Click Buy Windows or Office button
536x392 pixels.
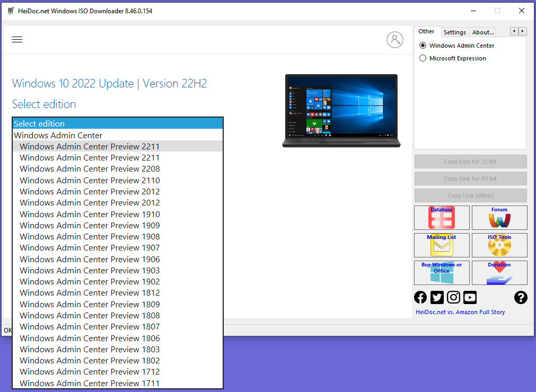(x=442, y=273)
